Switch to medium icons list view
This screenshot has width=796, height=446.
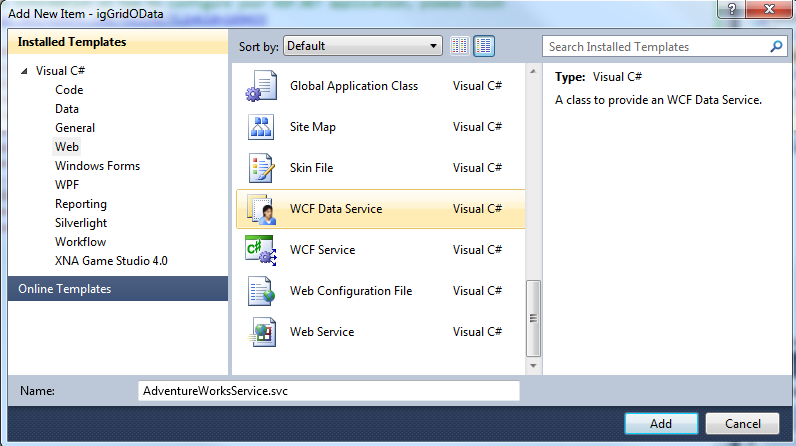(x=484, y=46)
